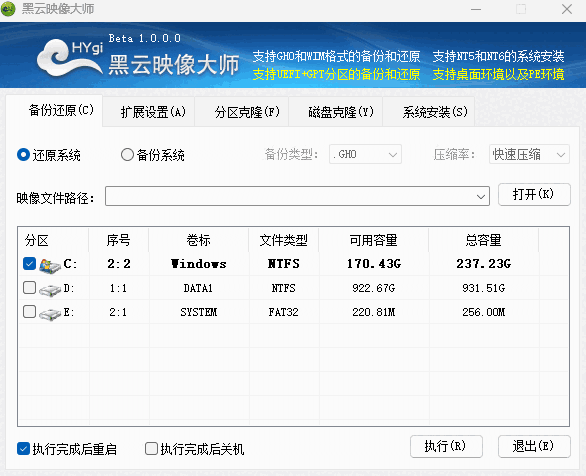This screenshot has width=586, height=476.
Task: Click the 931.51G total capacity value
Action: click(x=484, y=288)
